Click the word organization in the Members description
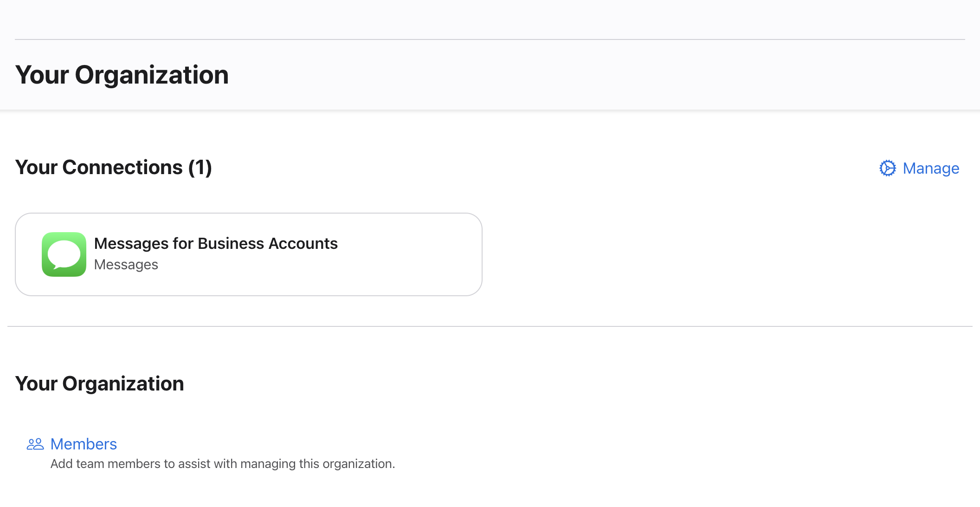The width and height of the screenshot is (980, 507). coord(357,464)
